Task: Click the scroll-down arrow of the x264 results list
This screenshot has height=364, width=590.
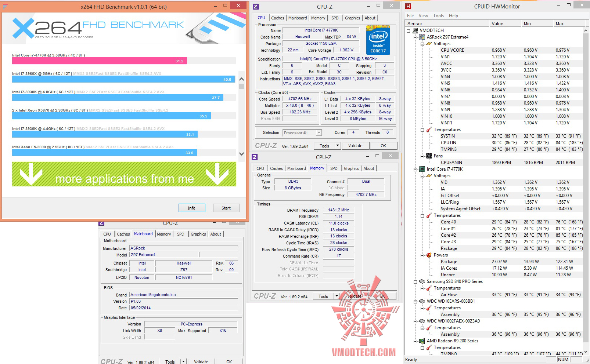Action: 241,154
